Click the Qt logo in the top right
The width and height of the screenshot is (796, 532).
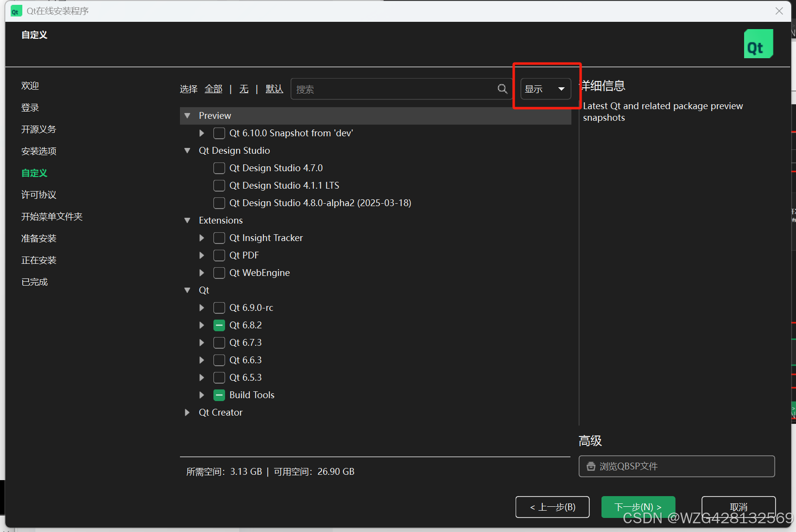pyautogui.click(x=758, y=43)
